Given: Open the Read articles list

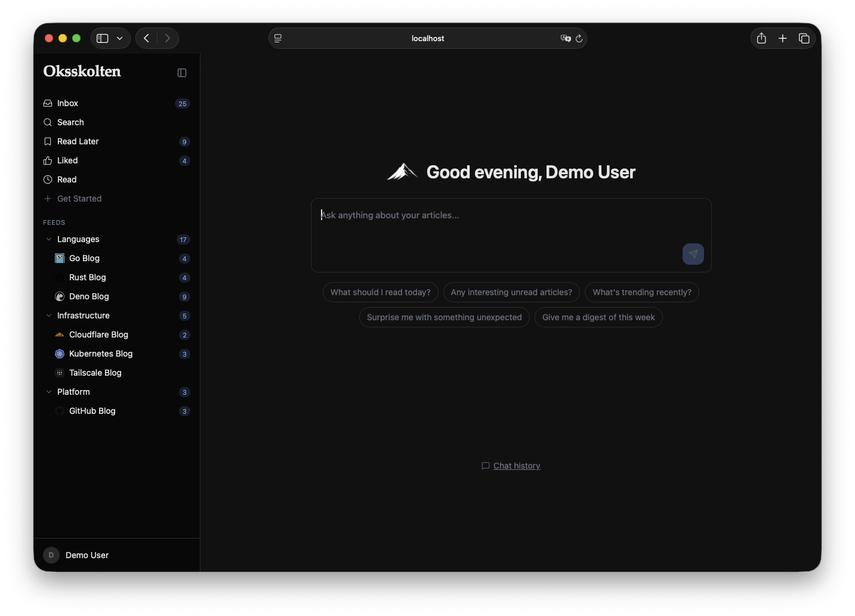Looking at the screenshot, I should (116, 179).
